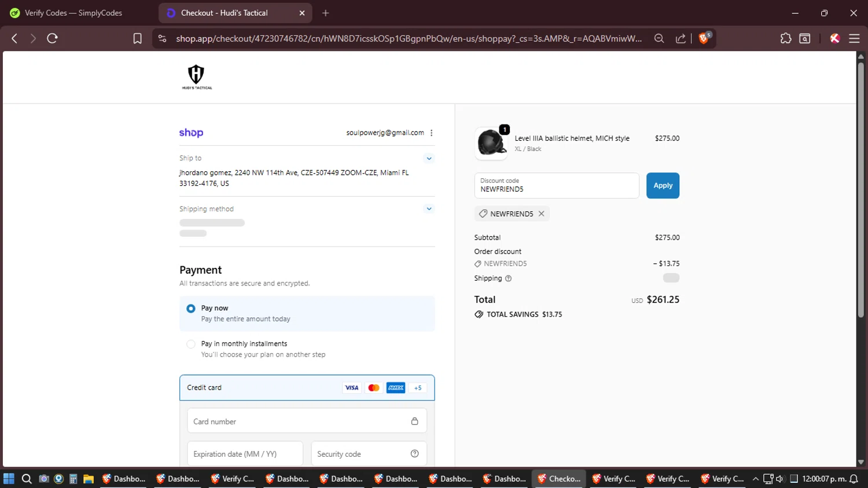Select the Checkout - Hudi's Tactical tab

(x=236, y=13)
